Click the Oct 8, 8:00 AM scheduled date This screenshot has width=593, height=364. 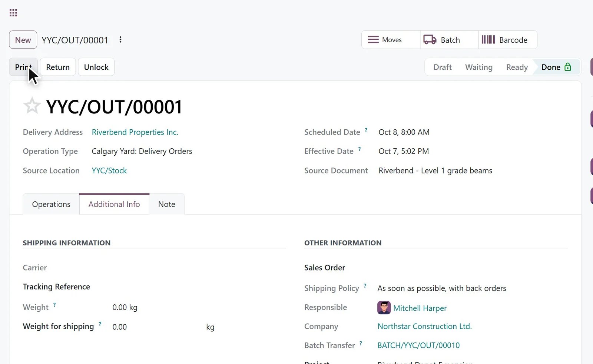coord(404,132)
